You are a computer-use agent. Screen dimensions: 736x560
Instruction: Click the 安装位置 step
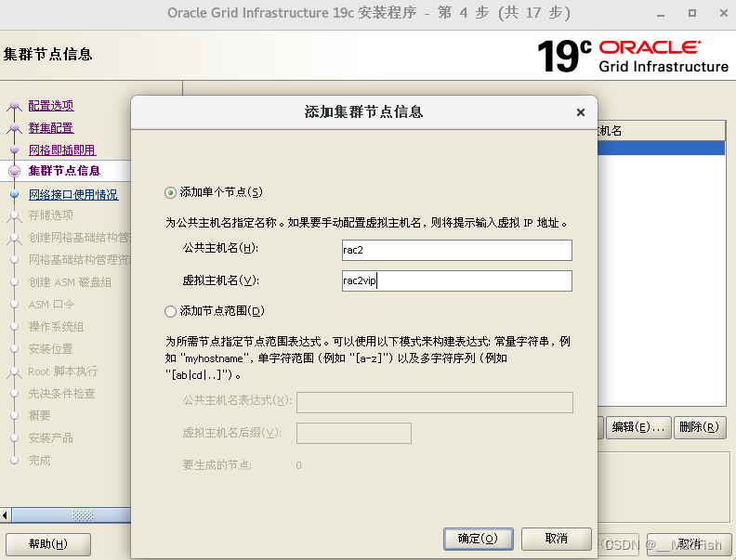51,349
